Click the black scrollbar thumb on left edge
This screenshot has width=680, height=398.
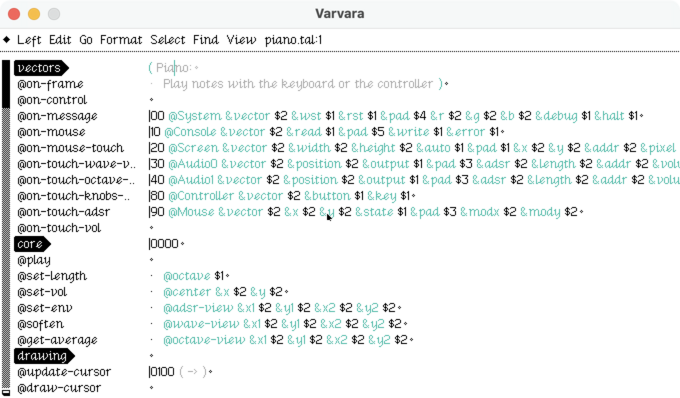coord(6,84)
